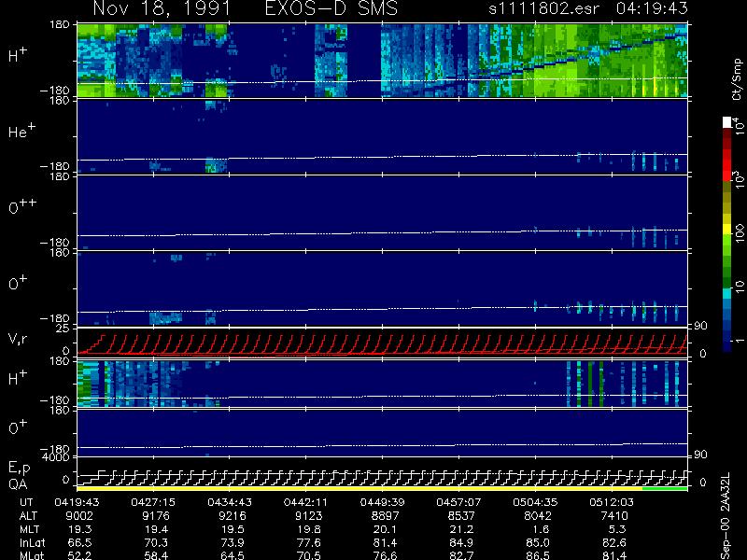Click altitude value '9002'
The height and width of the screenshot is (560, 747).
tap(79, 516)
